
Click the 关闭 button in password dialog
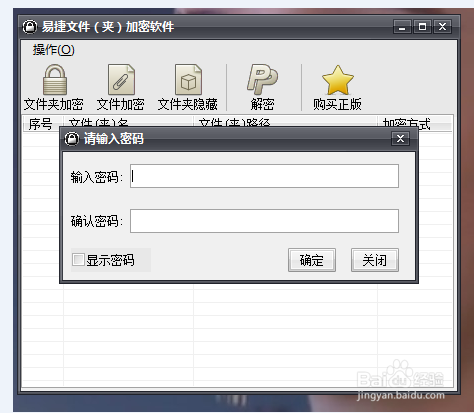click(x=375, y=260)
